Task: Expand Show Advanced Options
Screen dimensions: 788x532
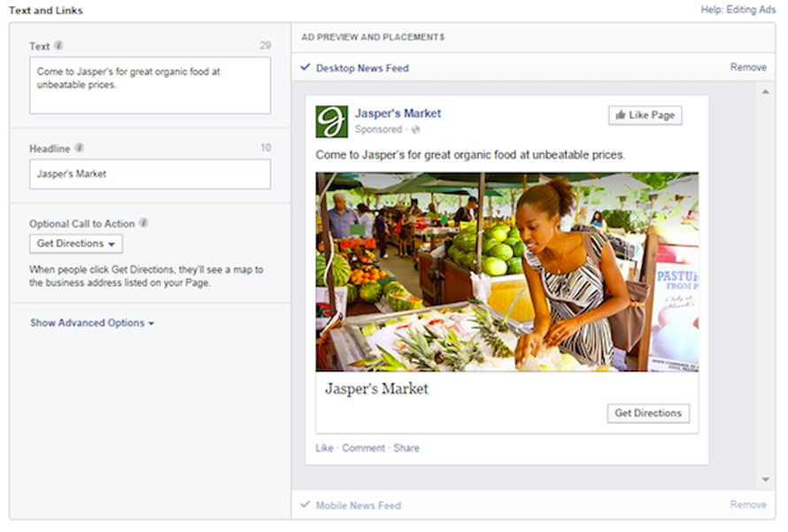Action: pyautogui.click(x=92, y=323)
